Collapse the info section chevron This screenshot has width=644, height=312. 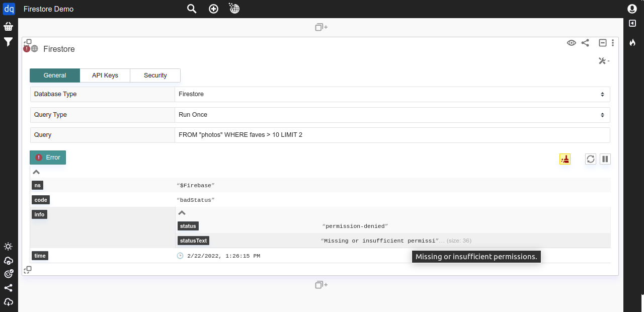tap(182, 213)
